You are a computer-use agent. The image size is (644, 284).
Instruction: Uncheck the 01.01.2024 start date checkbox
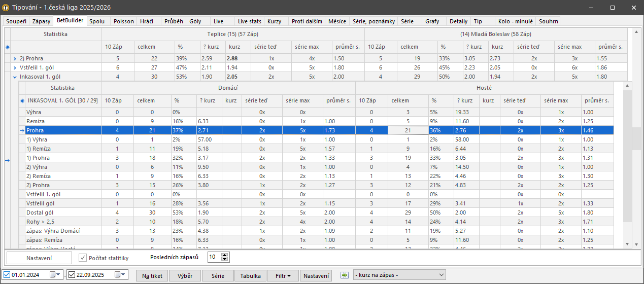click(x=6, y=275)
